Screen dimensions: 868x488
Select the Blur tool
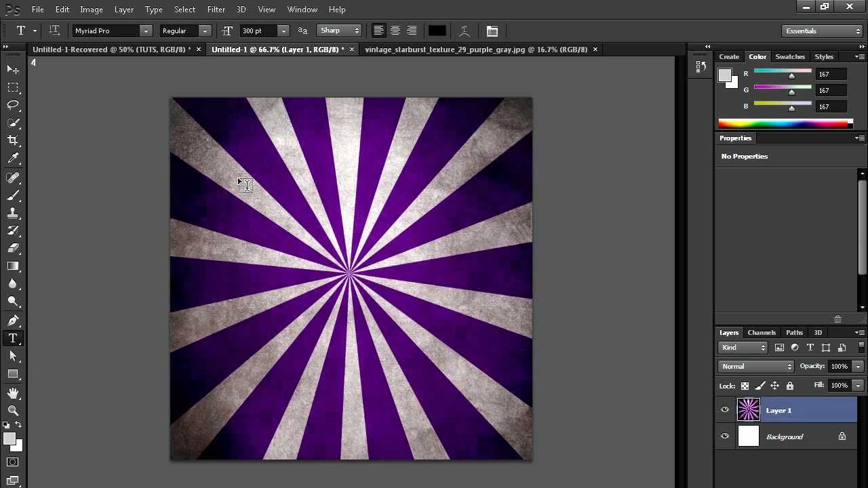[13, 283]
